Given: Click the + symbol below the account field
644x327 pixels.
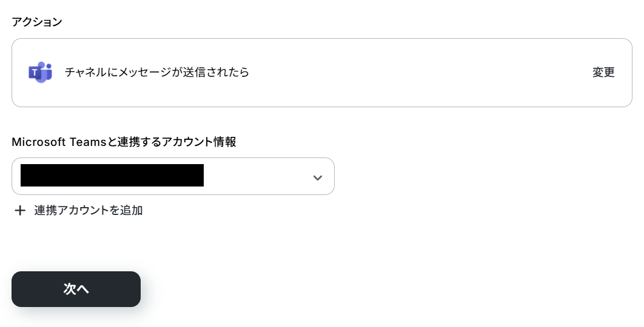Looking at the screenshot, I should (x=20, y=211).
